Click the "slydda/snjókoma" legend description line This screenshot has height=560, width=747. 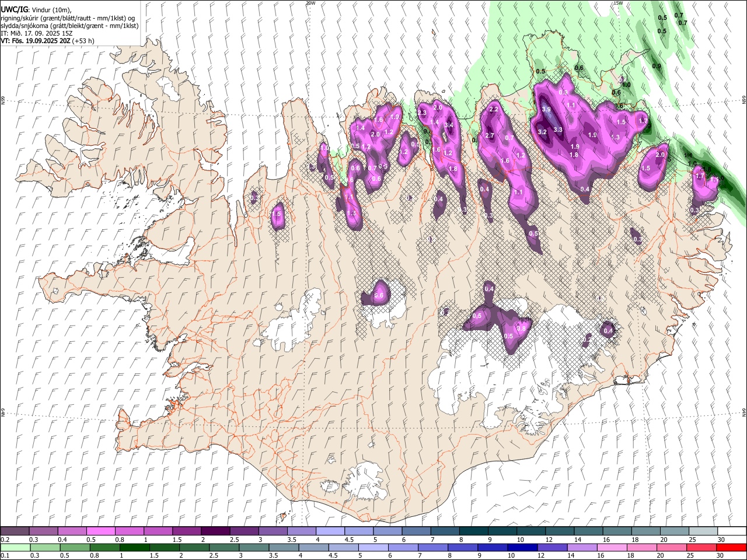(x=70, y=26)
